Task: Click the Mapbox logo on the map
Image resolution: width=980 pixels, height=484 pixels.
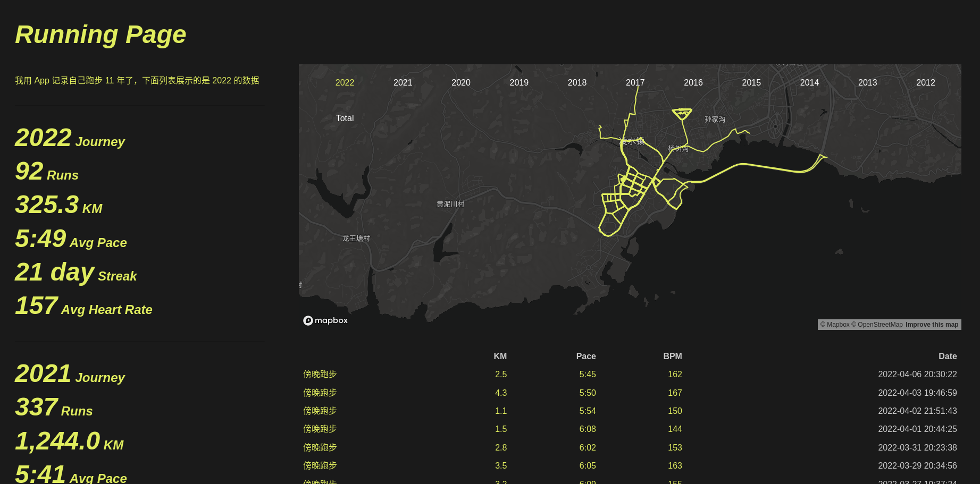Action: [x=325, y=320]
